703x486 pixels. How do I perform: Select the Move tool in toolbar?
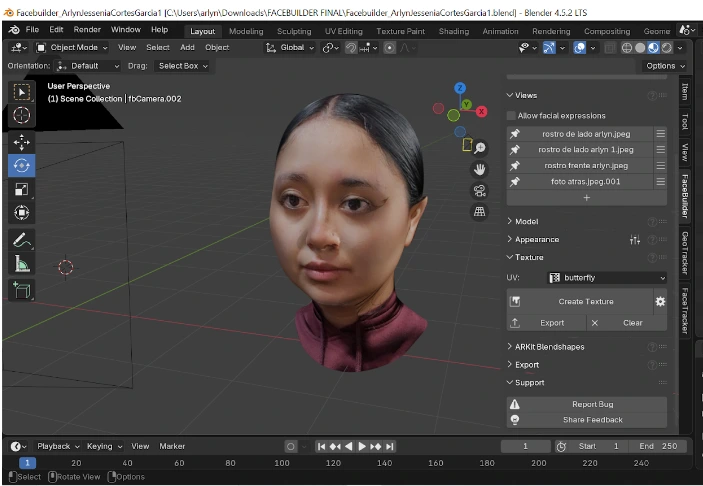(22, 142)
